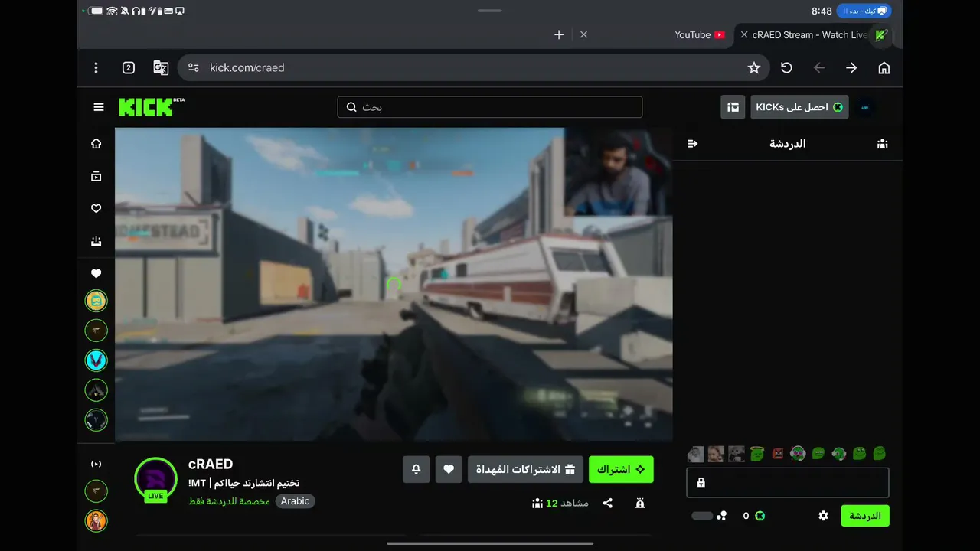Focus the Kick search field
The width and height of the screenshot is (980, 551).
(x=490, y=107)
